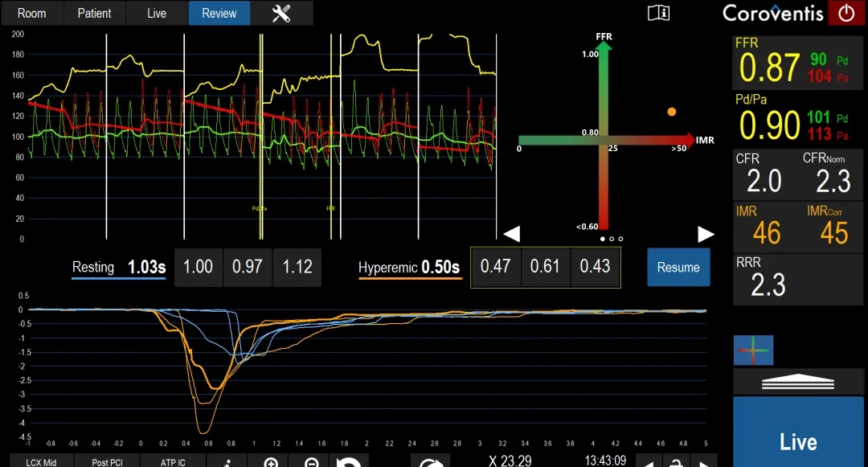
Task: Show next graph with right white arrow
Action: tap(706, 234)
